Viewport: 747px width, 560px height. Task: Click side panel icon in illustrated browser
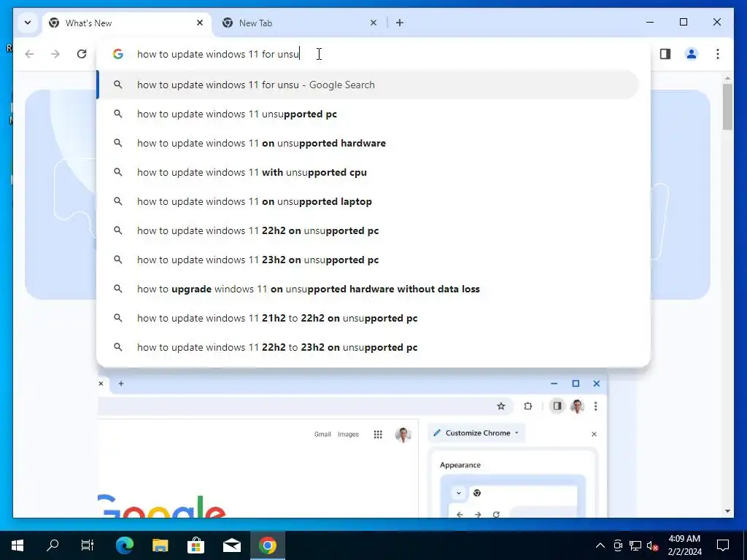pyautogui.click(x=557, y=406)
